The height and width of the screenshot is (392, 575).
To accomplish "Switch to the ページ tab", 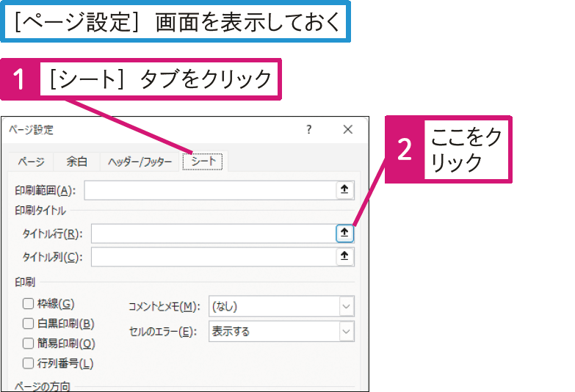I will 31,161.
